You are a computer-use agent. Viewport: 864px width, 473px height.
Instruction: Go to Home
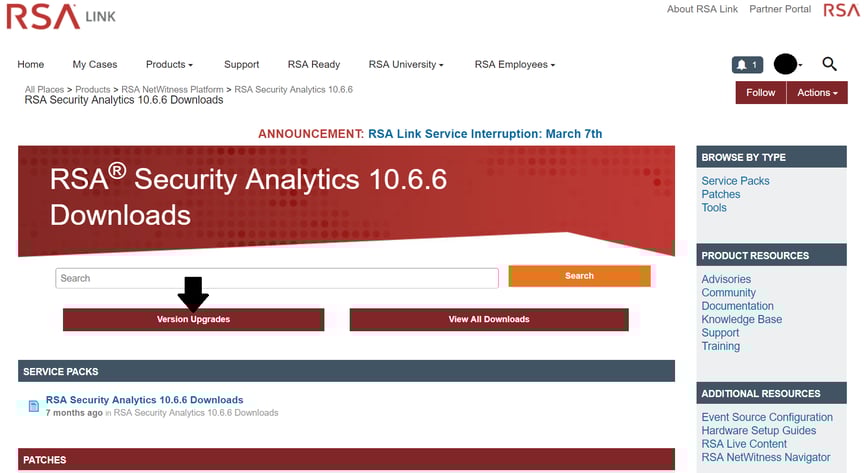pos(31,64)
